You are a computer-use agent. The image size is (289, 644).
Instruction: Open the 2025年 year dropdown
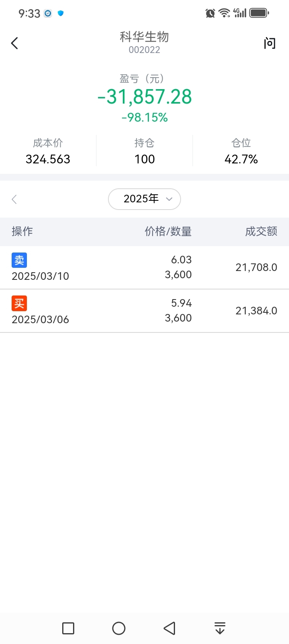144,199
